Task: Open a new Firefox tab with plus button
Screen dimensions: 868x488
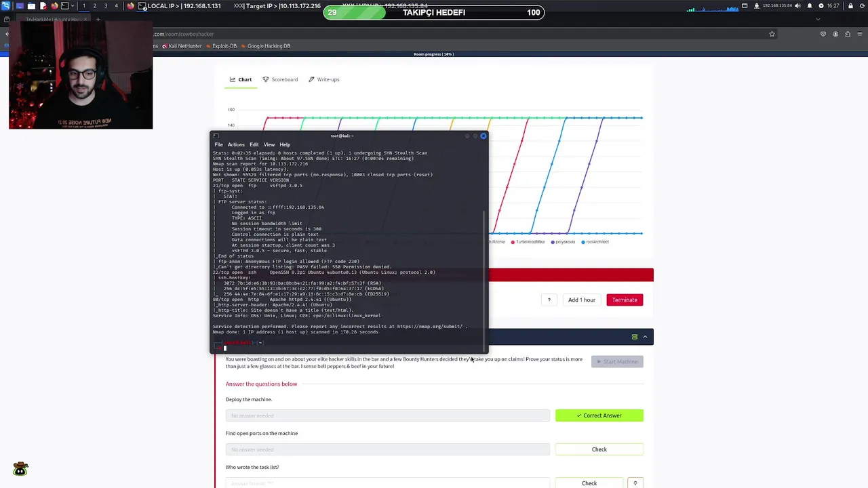Action: (x=98, y=19)
